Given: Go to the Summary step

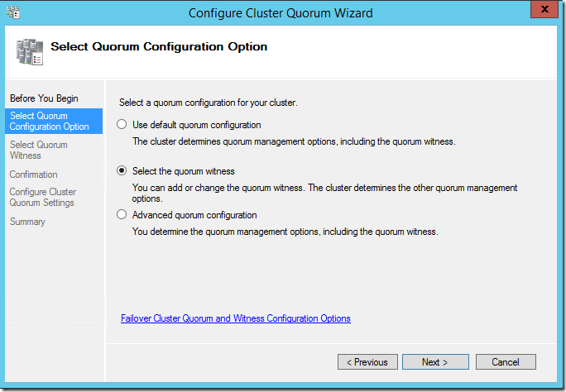Looking at the screenshot, I should [x=28, y=222].
